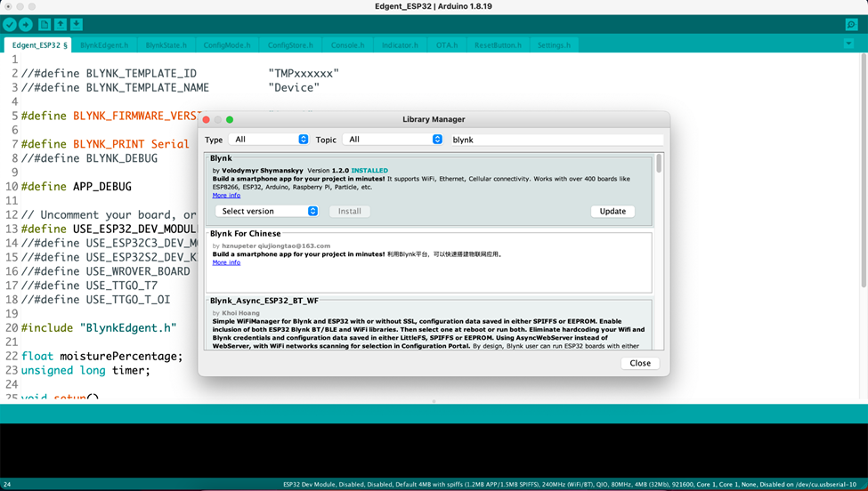This screenshot has height=491, width=868.
Task: Switch to the BlynkEdgent.h tab
Action: (104, 45)
